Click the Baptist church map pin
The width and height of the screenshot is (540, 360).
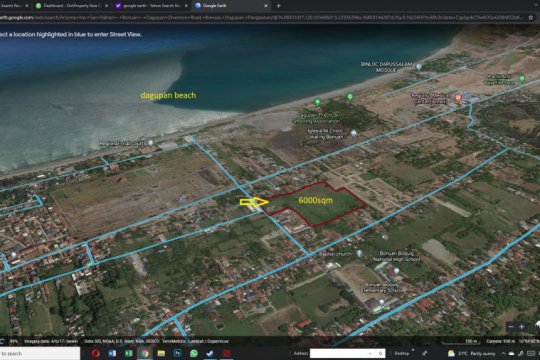359,253
